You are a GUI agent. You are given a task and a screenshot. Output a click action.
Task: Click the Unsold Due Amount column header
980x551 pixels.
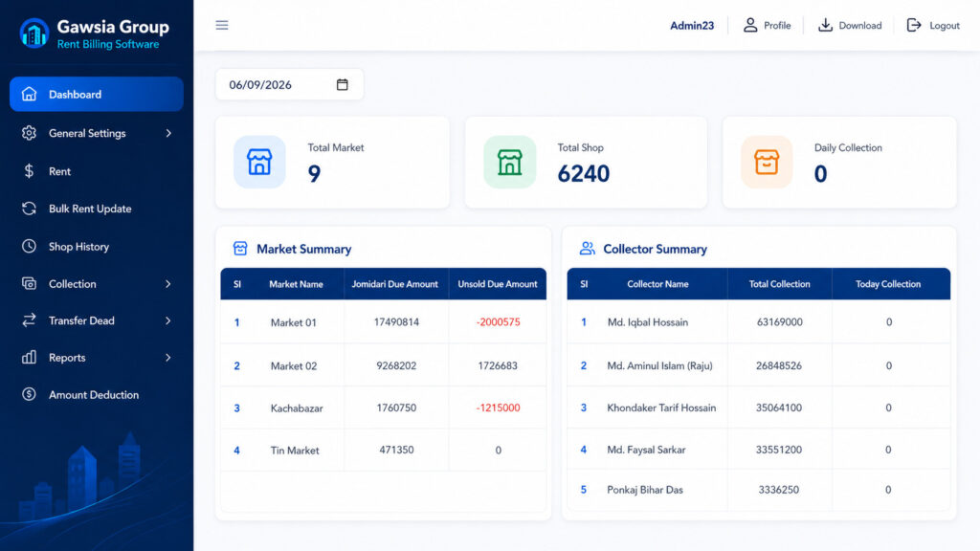(498, 284)
